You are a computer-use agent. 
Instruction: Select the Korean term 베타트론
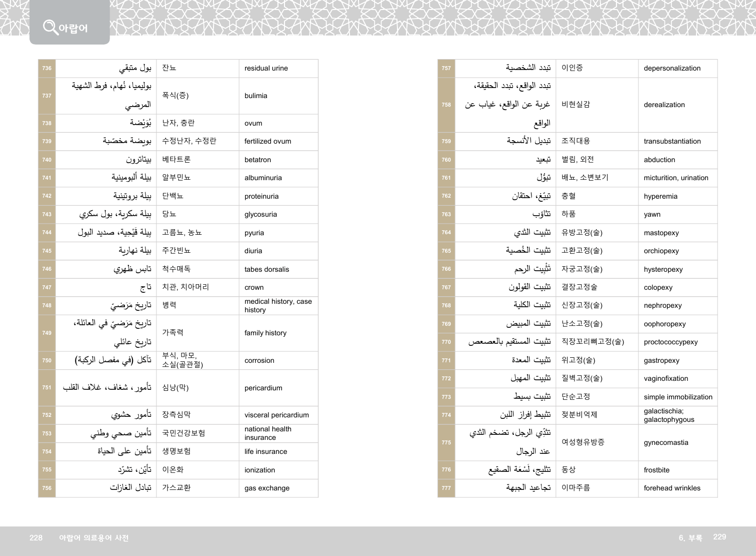(176, 160)
